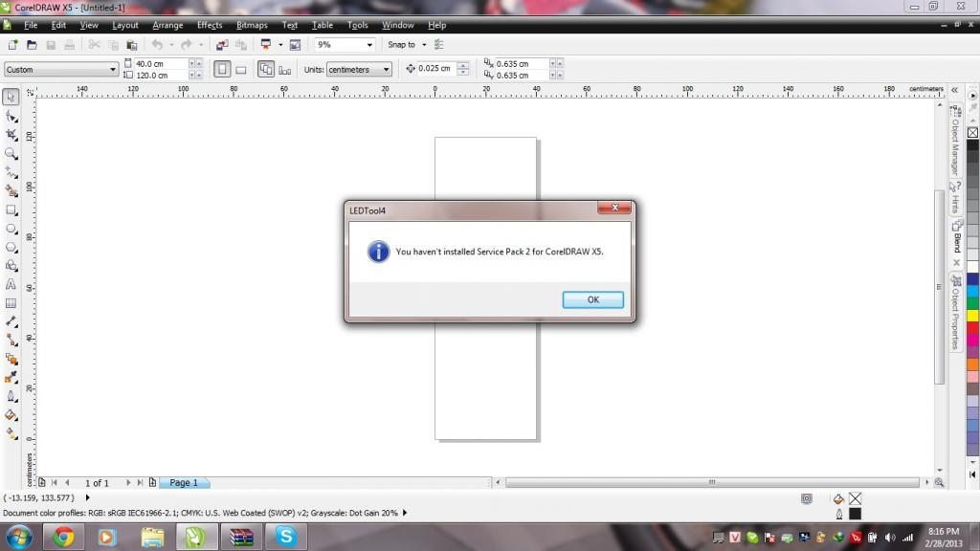Toggle Current Page layout button

(285, 69)
